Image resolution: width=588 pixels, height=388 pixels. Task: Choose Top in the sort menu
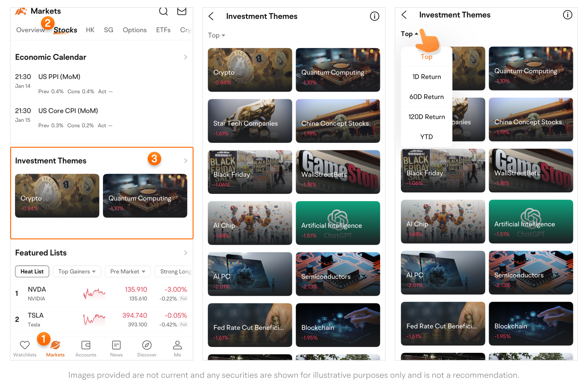pos(426,57)
